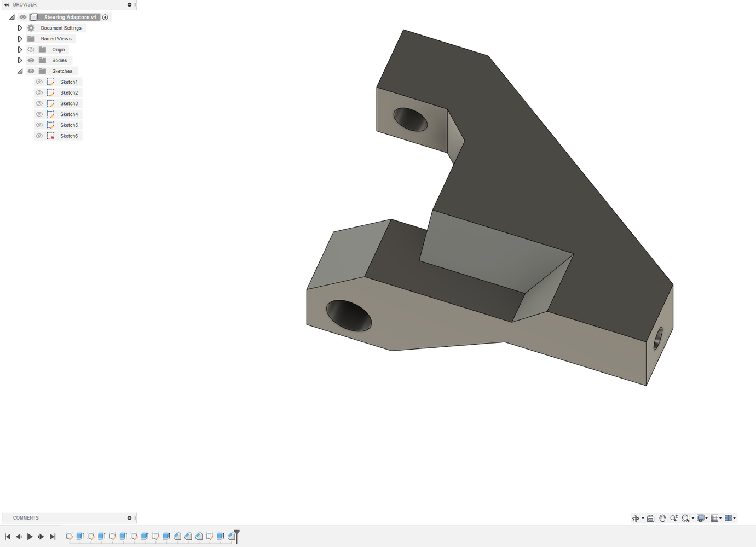Show the Origin folder via eye icon
The width and height of the screenshot is (756, 547).
pos(31,50)
